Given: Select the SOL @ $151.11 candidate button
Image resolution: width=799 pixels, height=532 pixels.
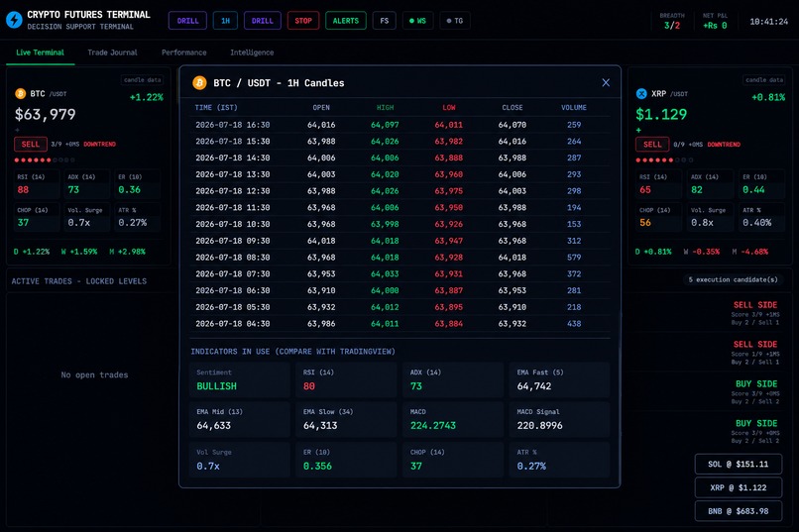Looking at the screenshot, I should click(738, 465).
